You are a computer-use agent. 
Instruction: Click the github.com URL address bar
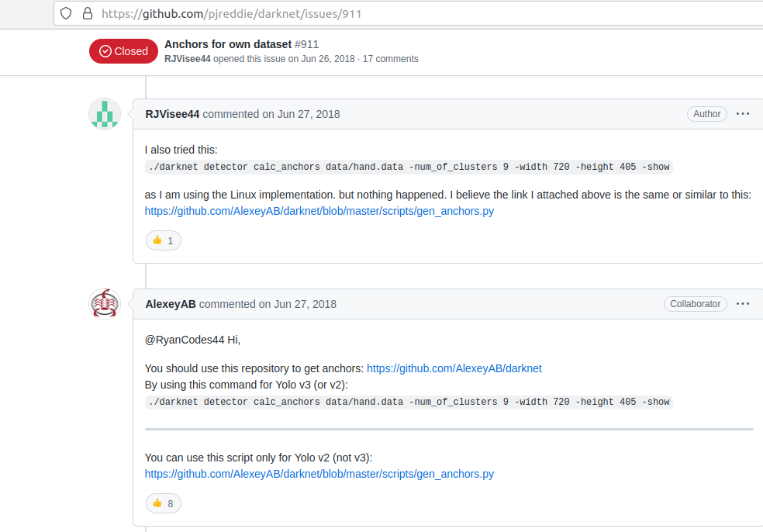pyautogui.click(x=408, y=13)
